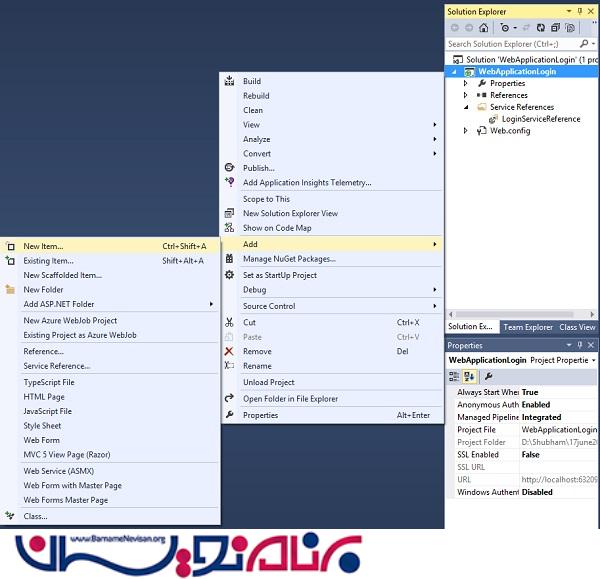600x579 pixels.
Task: Click the New Folder icon in submenu
Action: 10,289
